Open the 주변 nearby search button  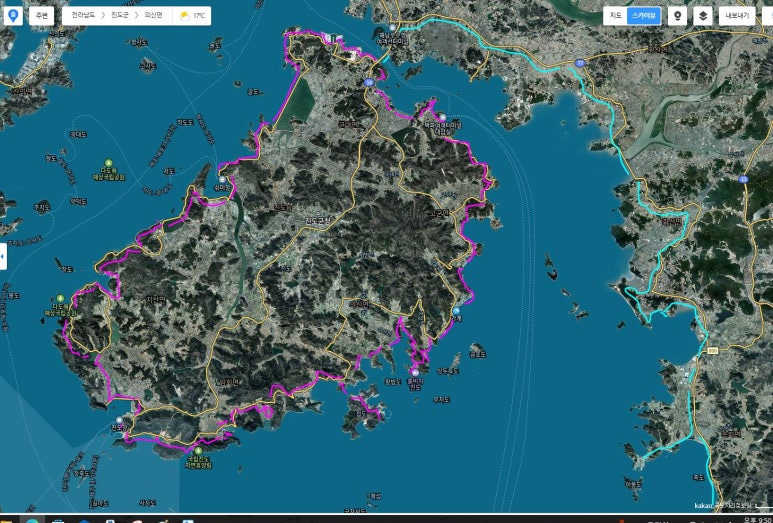pyautogui.click(x=42, y=16)
